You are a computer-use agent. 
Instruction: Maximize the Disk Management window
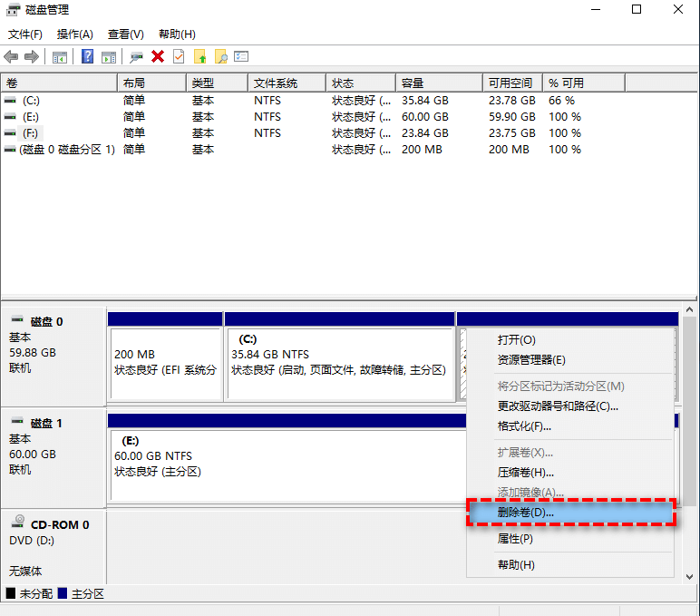coord(637,9)
